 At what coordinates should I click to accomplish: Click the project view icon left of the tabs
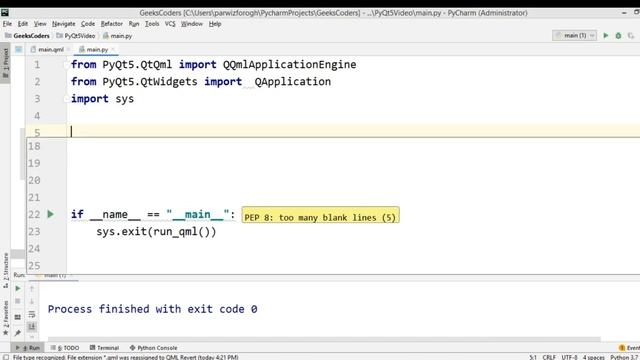point(18,49)
